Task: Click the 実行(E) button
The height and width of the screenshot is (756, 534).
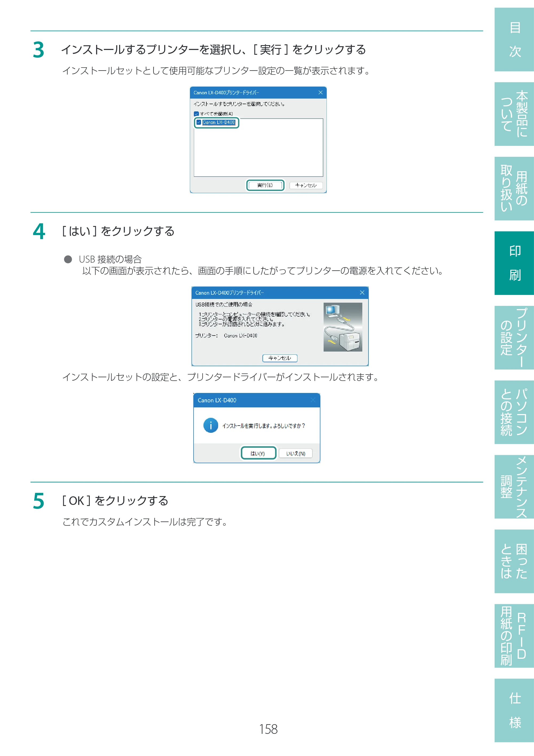Action: pyautogui.click(x=265, y=185)
